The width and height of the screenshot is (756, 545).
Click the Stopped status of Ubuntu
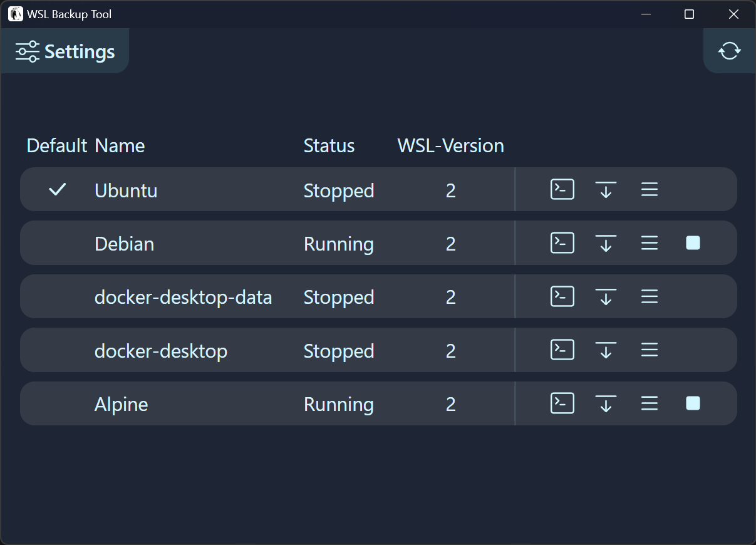339,190
